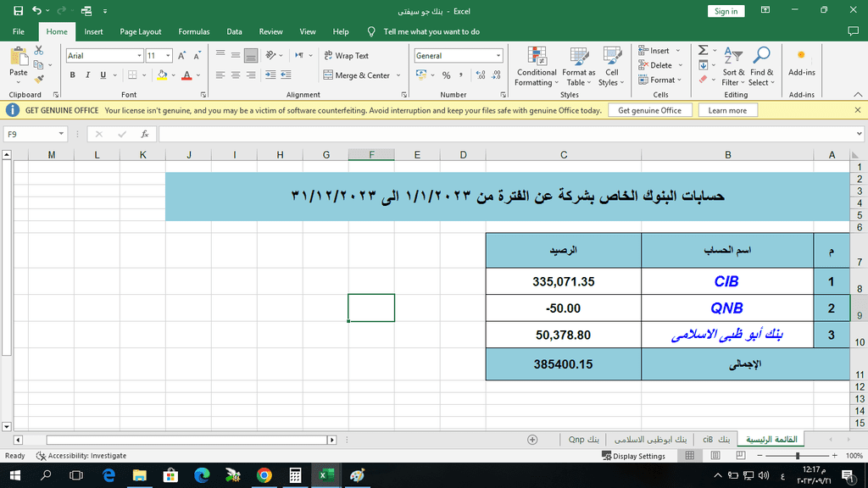Click Get genuine Office button
Image resolution: width=868 pixels, height=488 pixels.
(649, 110)
